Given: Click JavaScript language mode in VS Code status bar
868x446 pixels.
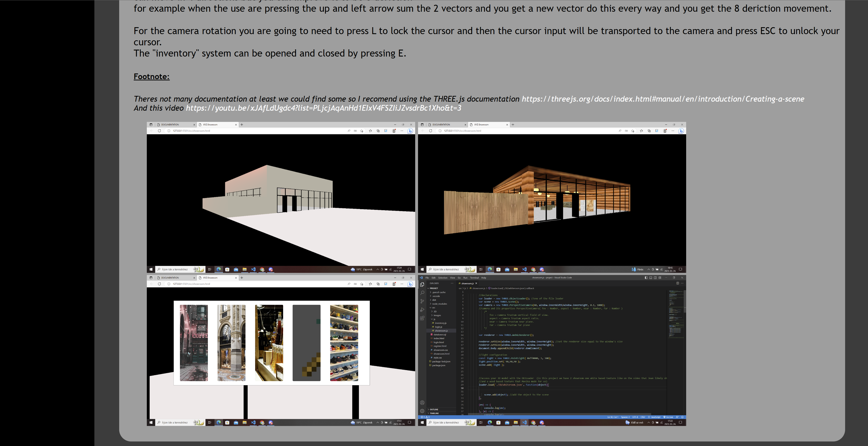Looking at the screenshot, I should [x=654, y=417].
